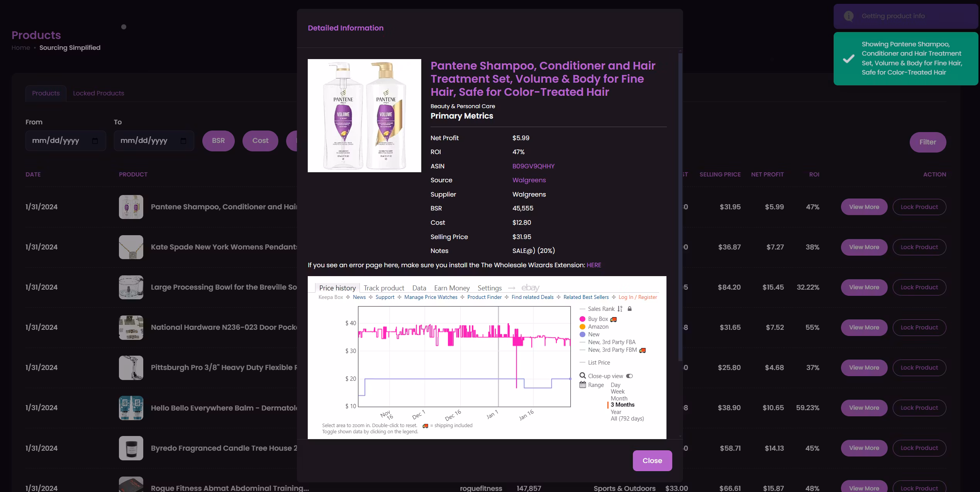The height and width of the screenshot is (492, 980).
Task: Open the Keepa Data tab
Action: pyautogui.click(x=419, y=288)
